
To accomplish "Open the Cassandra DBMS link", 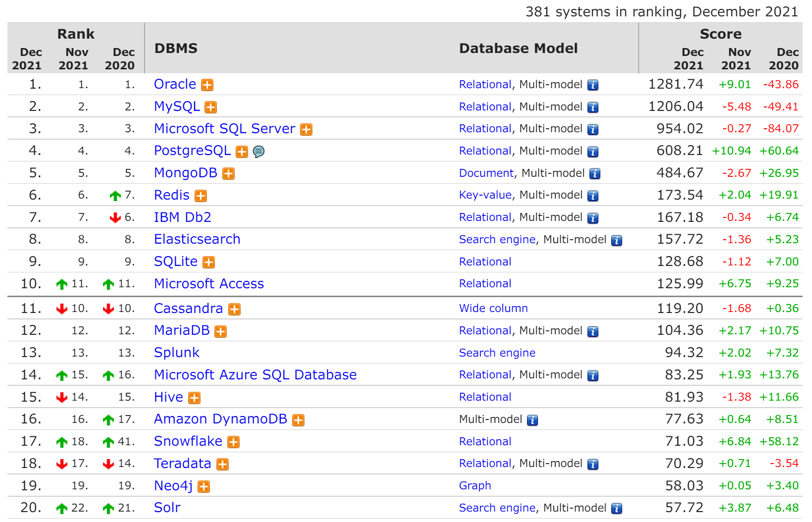I will coord(189,309).
